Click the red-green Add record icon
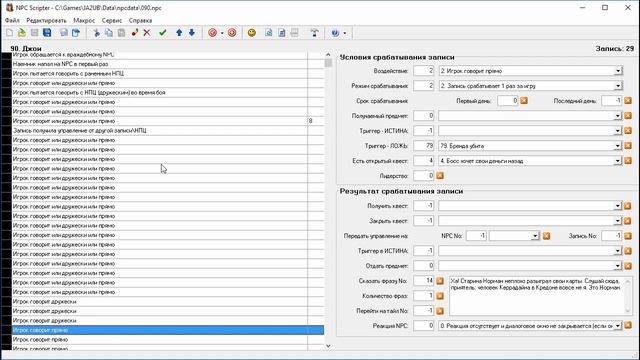Screen dimensions: 640x360 (135, 33)
